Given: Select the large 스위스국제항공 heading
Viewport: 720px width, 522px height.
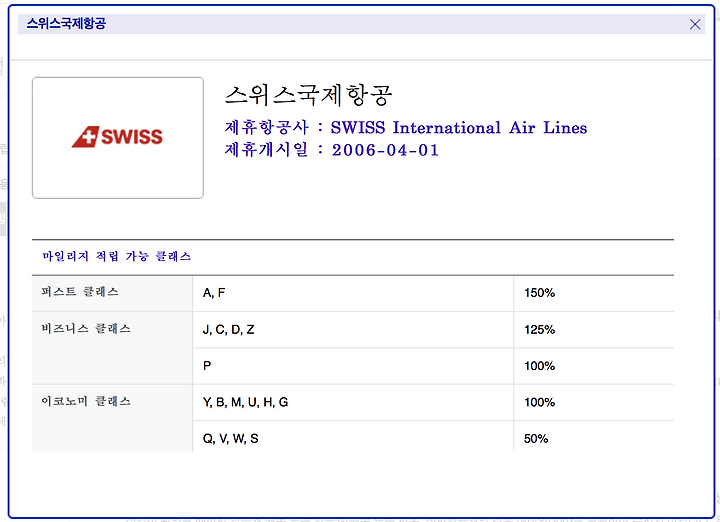Looking at the screenshot, I should pos(308,95).
